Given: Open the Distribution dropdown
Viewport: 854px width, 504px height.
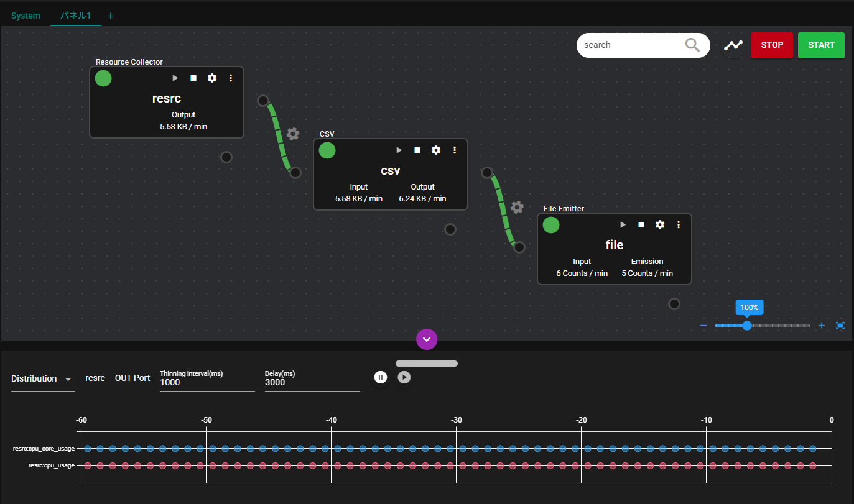Looking at the screenshot, I should [x=42, y=379].
